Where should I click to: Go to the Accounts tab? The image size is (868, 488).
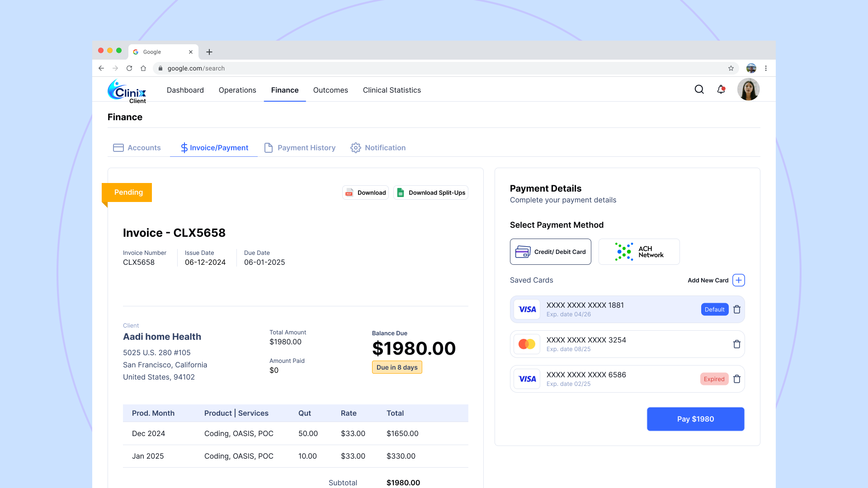point(137,148)
